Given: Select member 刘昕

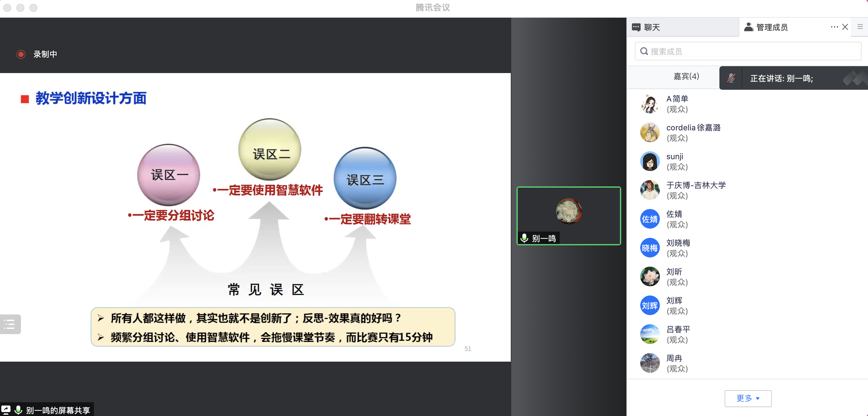Looking at the screenshot, I should 747,277.
